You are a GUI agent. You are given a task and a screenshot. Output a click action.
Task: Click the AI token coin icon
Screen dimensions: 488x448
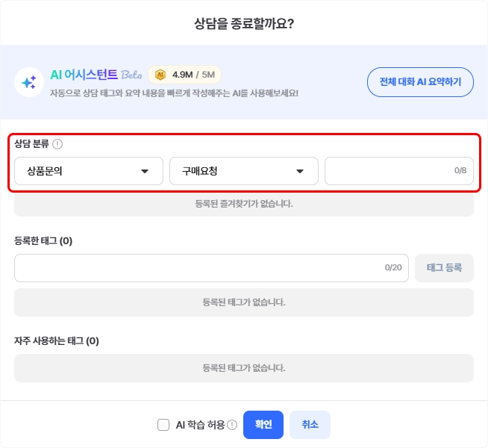click(160, 75)
